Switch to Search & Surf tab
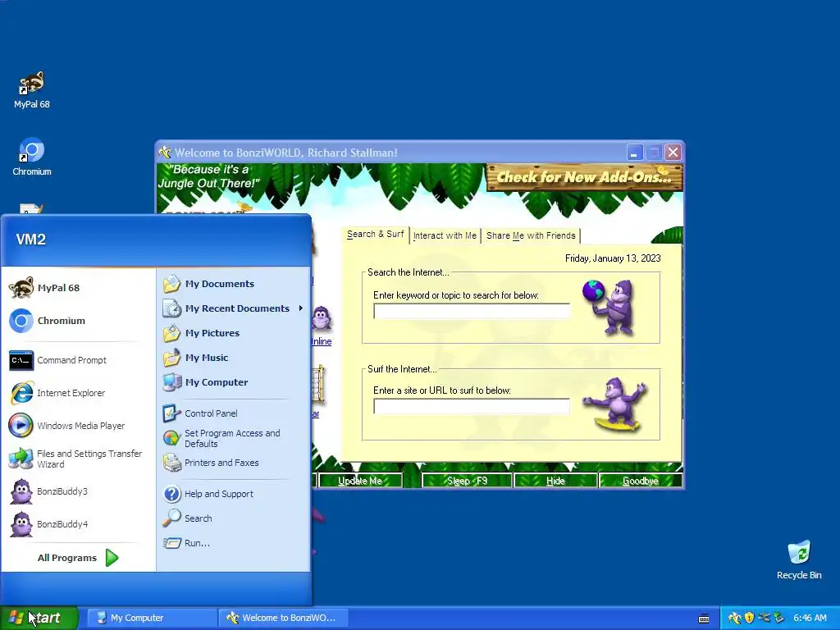Screen dimensions: 840x630 (376, 234)
